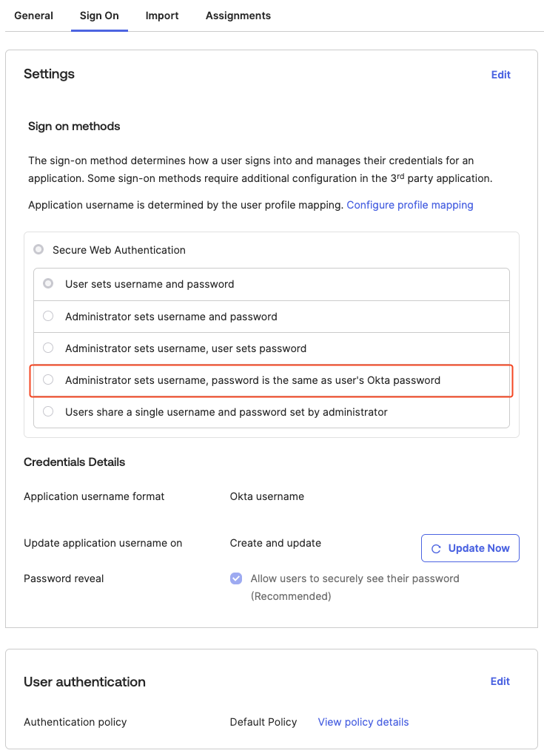Click Edit in the User authentication section
544x756 pixels.
point(500,681)
